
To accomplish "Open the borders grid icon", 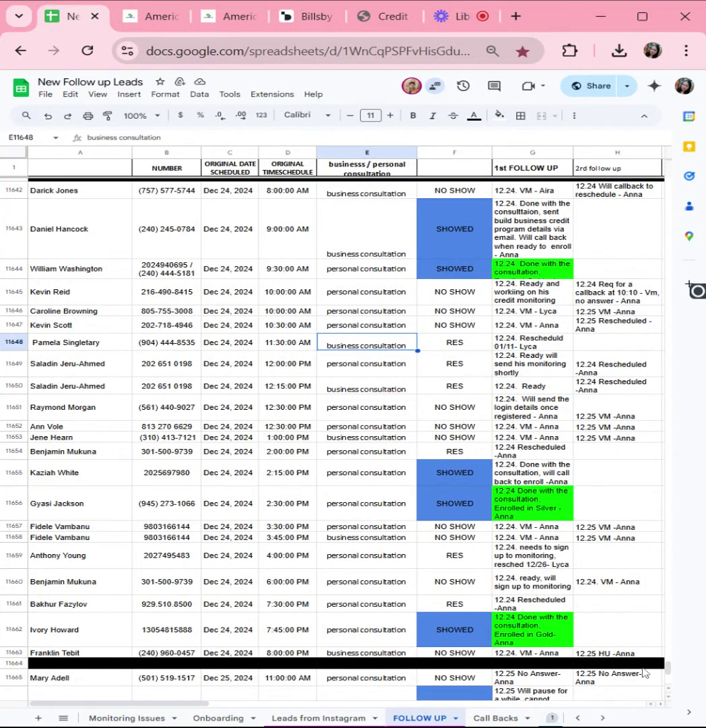I will tap(521, 116).
